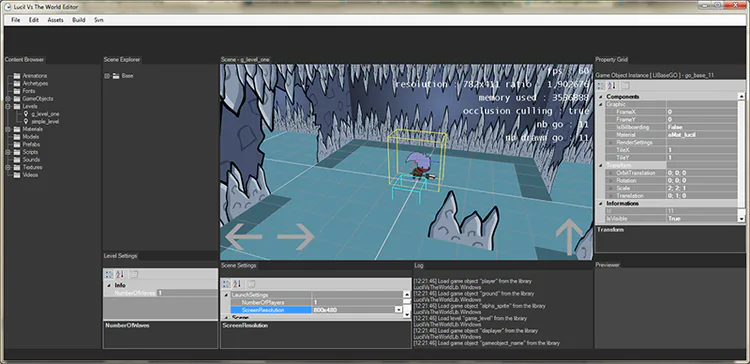Image resolution: width=750 pixels, height=364 pixels.
Task: Expand the Scripts folder node
Action: tap(8, 152)
